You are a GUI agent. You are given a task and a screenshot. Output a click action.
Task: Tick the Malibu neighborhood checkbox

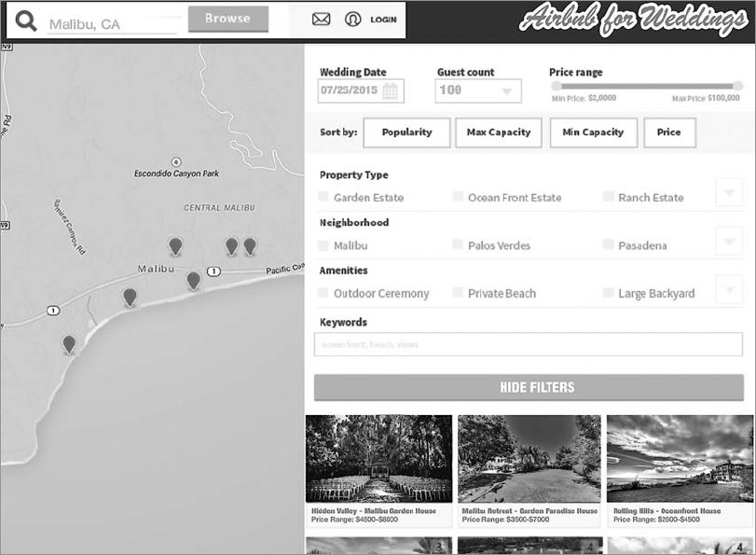coord(323,244)
